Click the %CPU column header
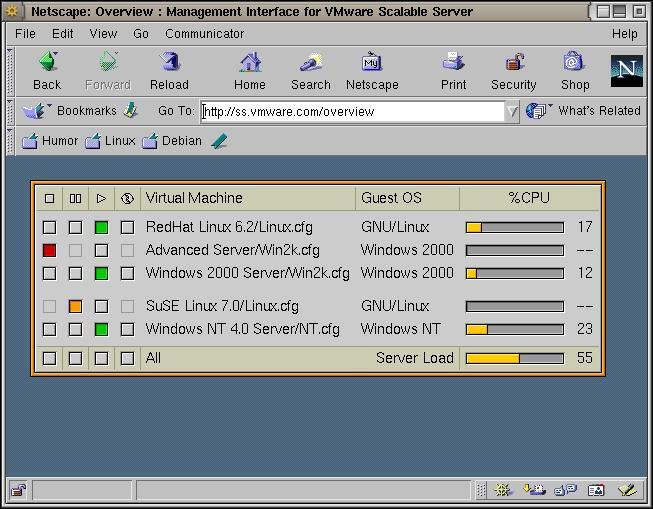 (529, 198)
